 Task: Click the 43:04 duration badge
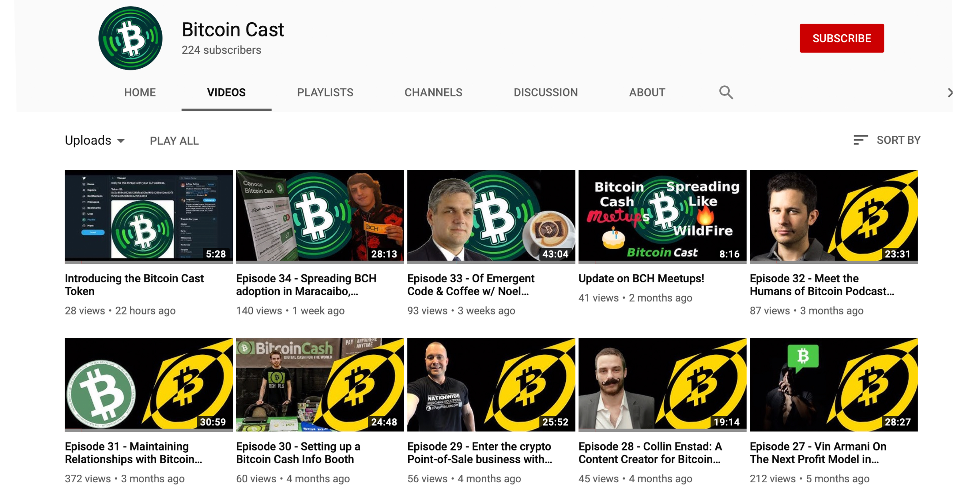(x=555, y=254)
